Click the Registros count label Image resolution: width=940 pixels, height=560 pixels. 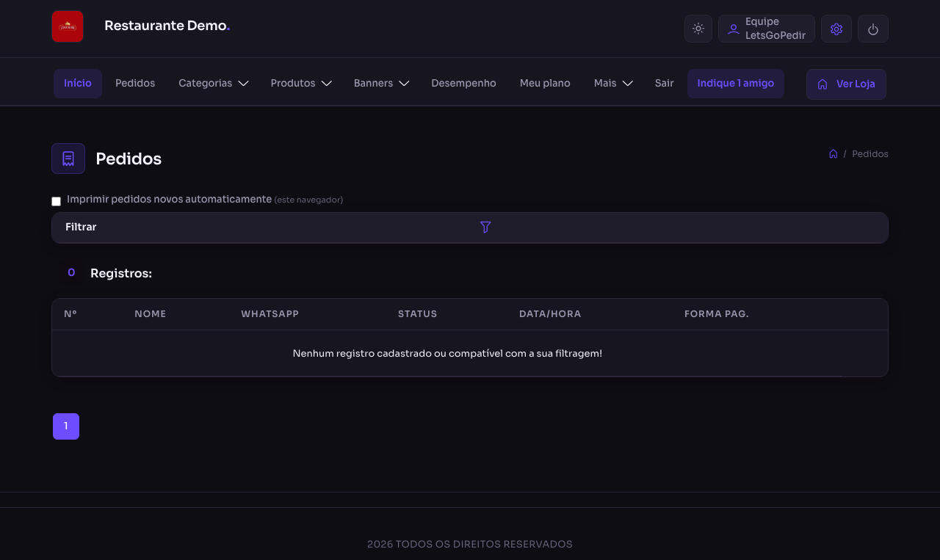[x=121, y=274]
